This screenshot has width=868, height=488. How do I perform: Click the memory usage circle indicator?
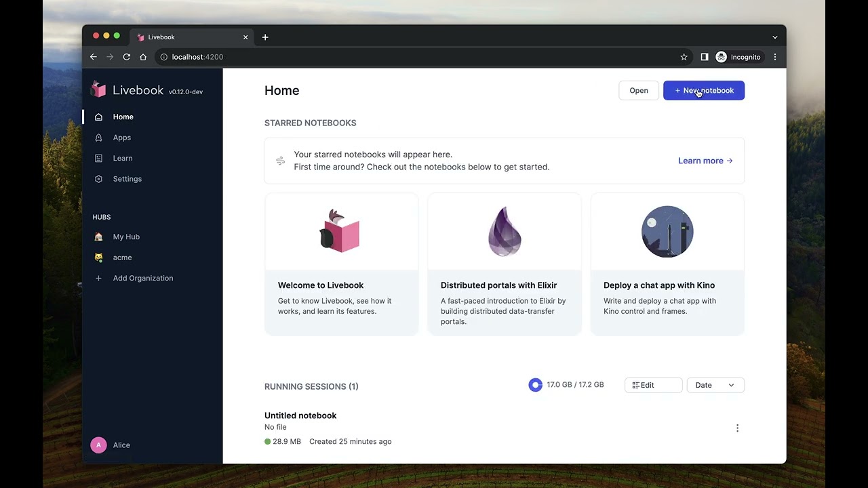[536, 385]
